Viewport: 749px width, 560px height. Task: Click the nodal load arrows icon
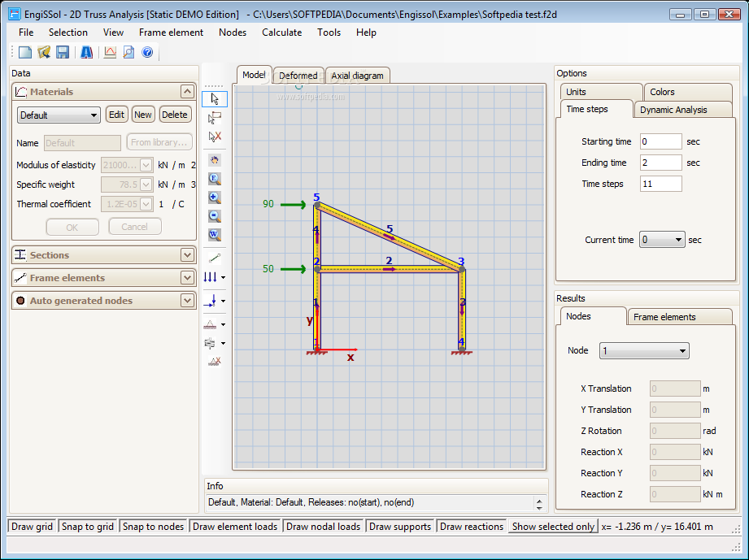click(210, 301)
